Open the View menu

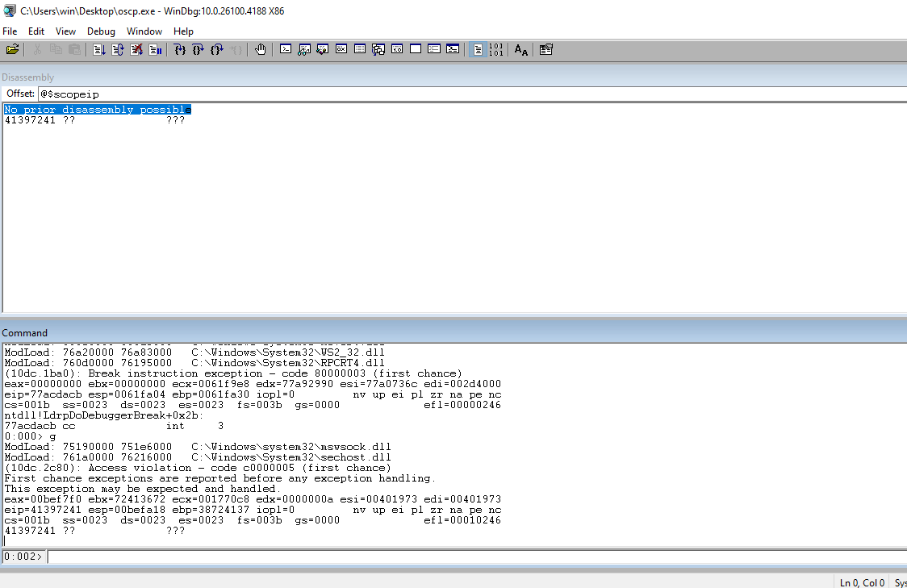point(65,31)
